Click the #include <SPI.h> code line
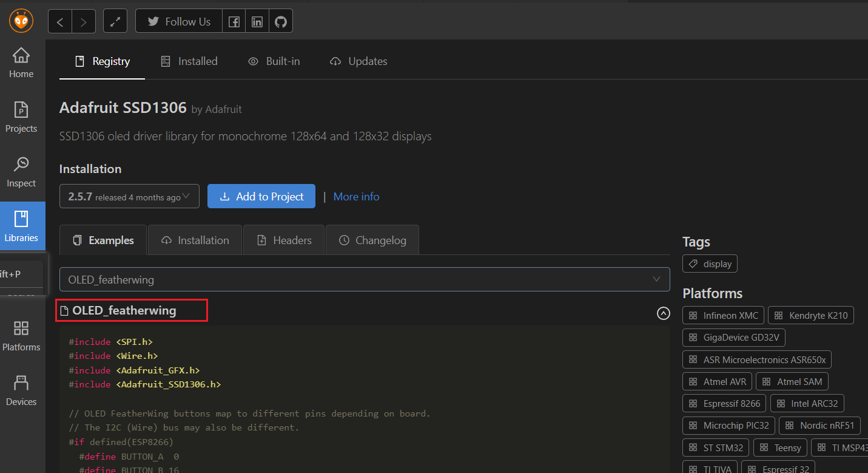Image resolution: width=868 pixels, height=473 pixels. [110, 342]
